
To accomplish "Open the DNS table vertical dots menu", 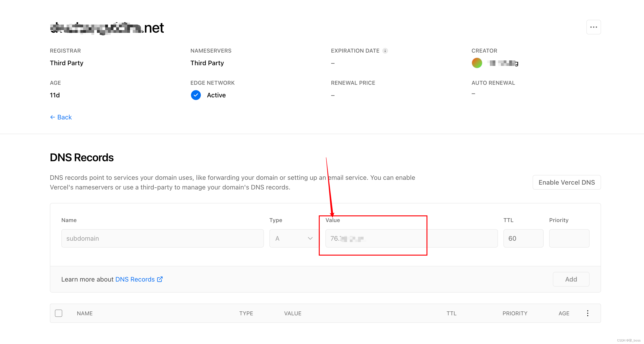I will point(588,313).
